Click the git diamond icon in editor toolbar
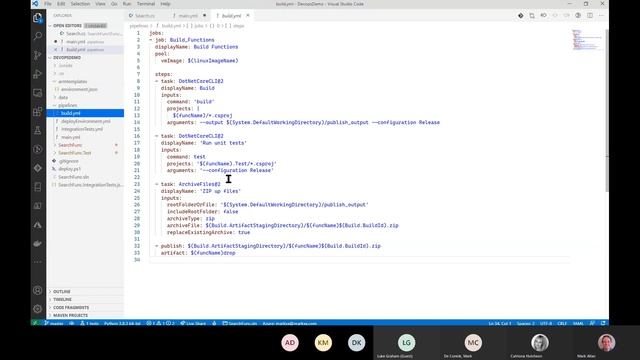The image size is (640, 360). [x=520, y=16]
